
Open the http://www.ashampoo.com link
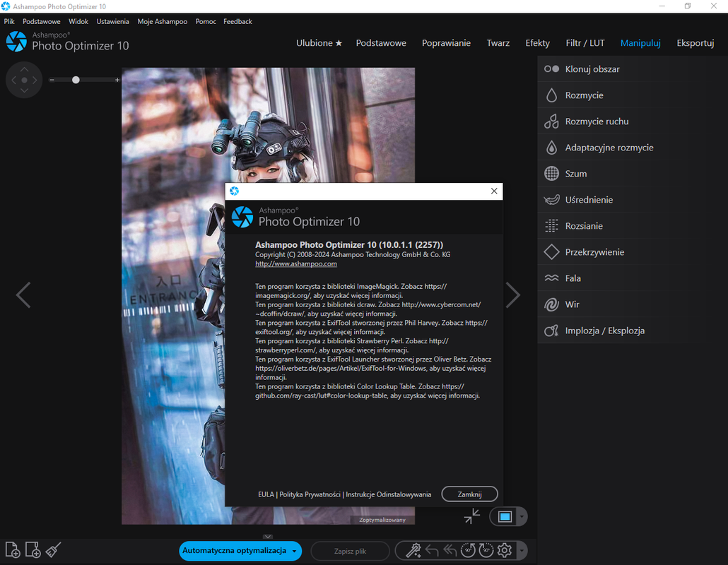point(295,263)
